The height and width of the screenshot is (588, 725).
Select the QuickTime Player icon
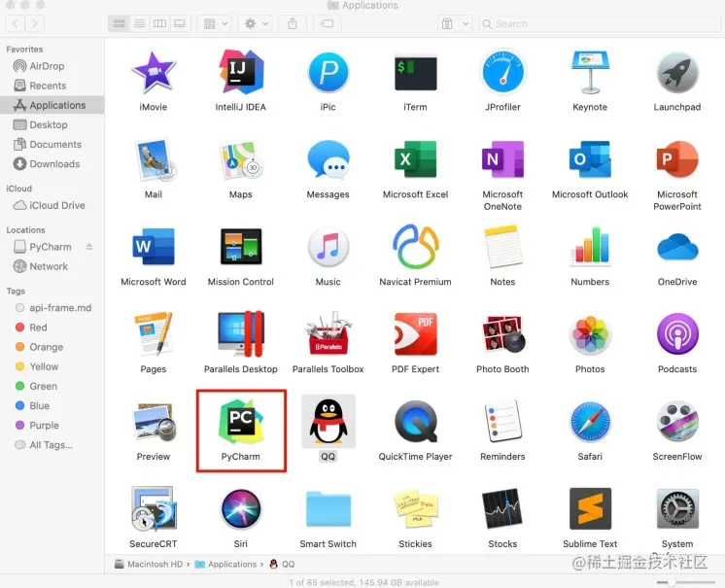pos(416,422)
